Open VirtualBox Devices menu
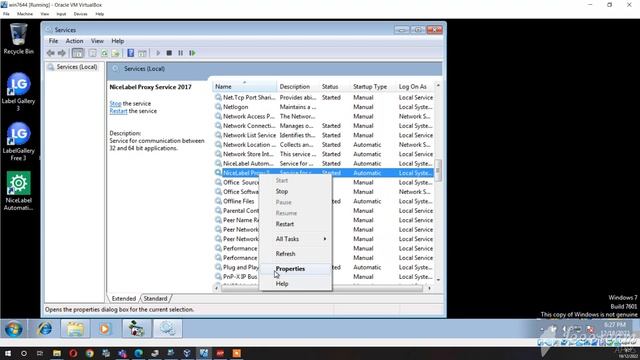640x360 pixels. coord(80,14)
